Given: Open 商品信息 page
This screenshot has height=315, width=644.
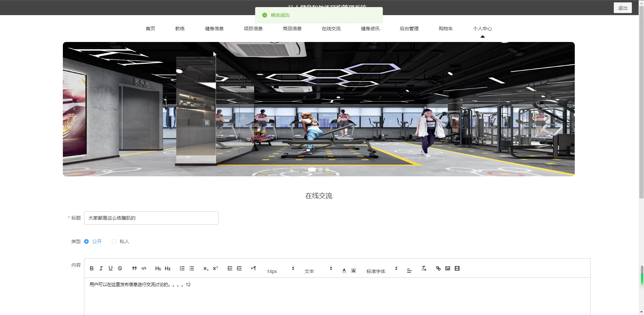Looking at the screenshot, I should (x=292, y=29).
